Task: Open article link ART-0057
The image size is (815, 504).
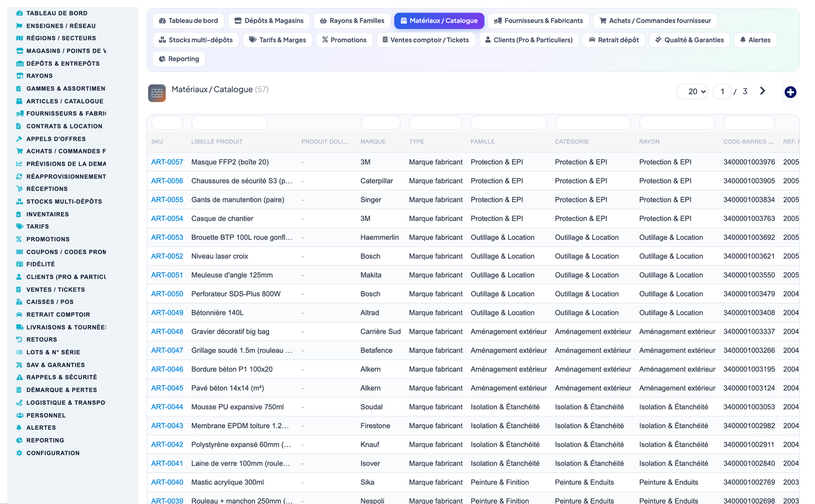Action: (x=167, y=162)
